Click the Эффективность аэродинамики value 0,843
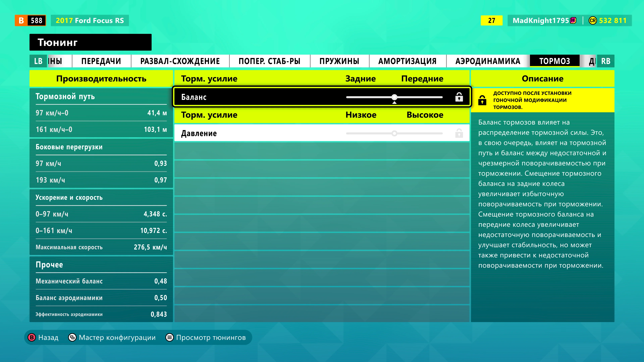Image resolution: width=644 pixels, height=362 pixels. pyautogui.click(x=159, y=314)
